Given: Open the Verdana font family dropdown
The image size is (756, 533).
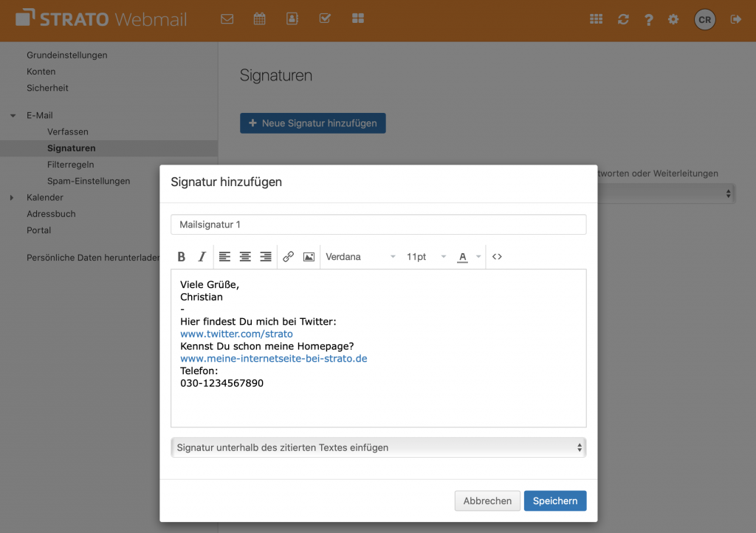Looking at the screenshot, I should tap(360, 257).
